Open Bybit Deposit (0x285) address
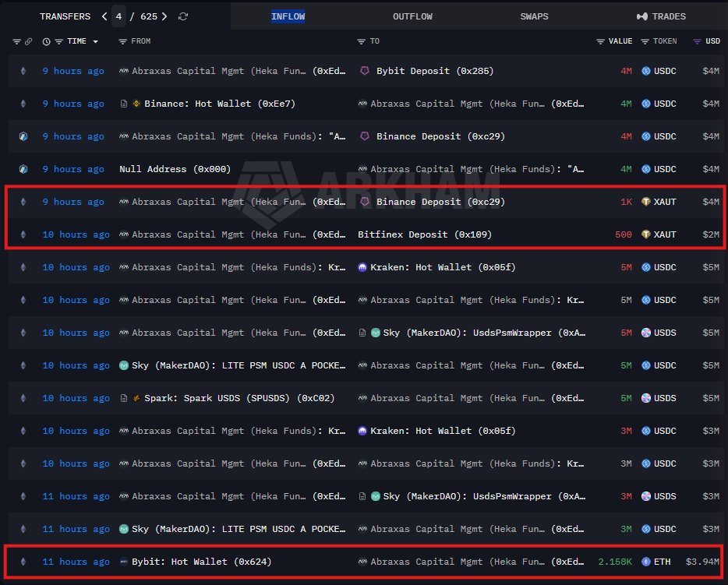Screen dimensions: 728x585 click(x=435, y=71)
